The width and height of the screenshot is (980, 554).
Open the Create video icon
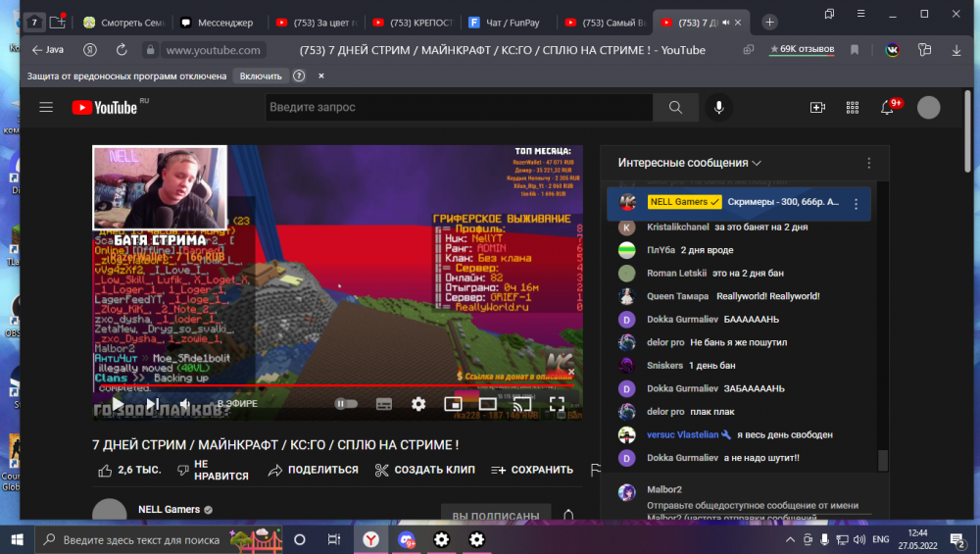pos(817,108)
